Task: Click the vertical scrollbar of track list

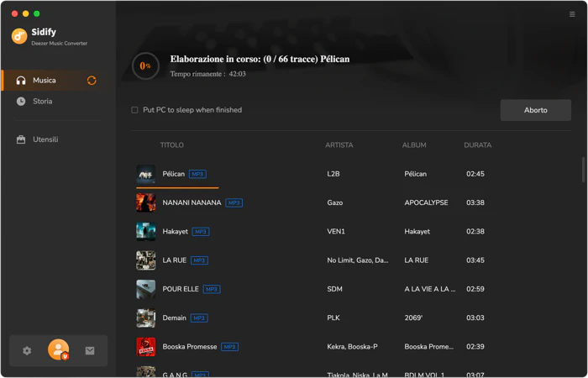Action: pyautogui.click(x=583, y=170)
